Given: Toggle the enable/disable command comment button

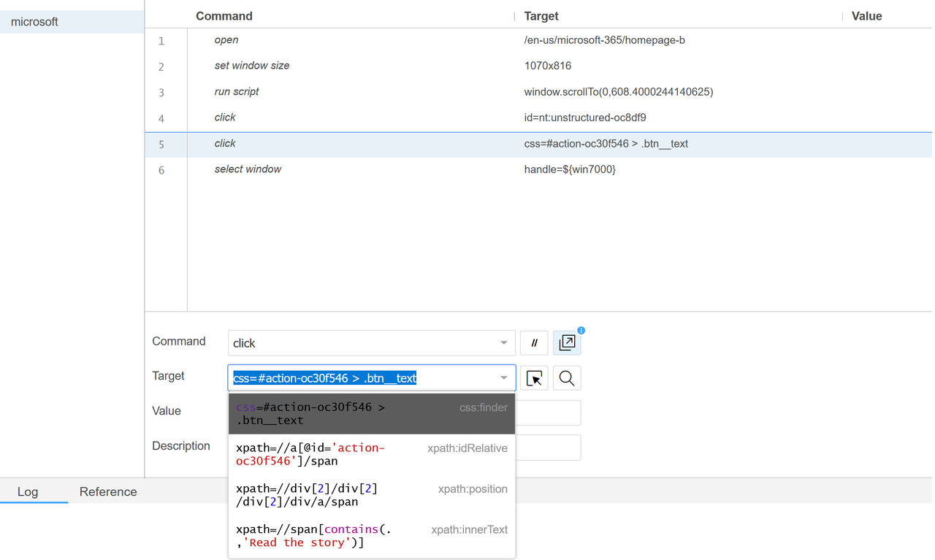Looking at the screenshot, I should pyautogui.click(x=534, y=343).
